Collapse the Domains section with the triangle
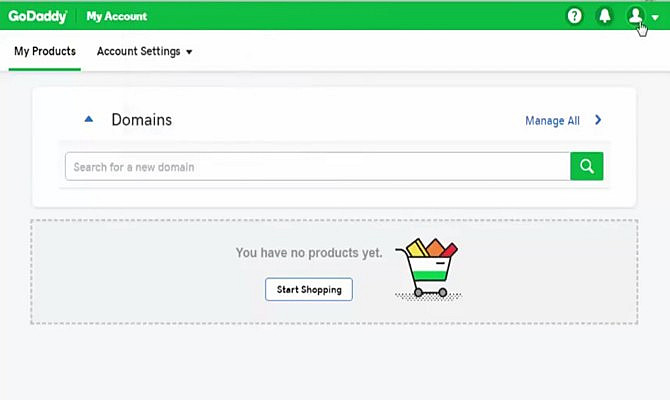The width and height of the screenshot is (670, 400). [x=89, y=120]
